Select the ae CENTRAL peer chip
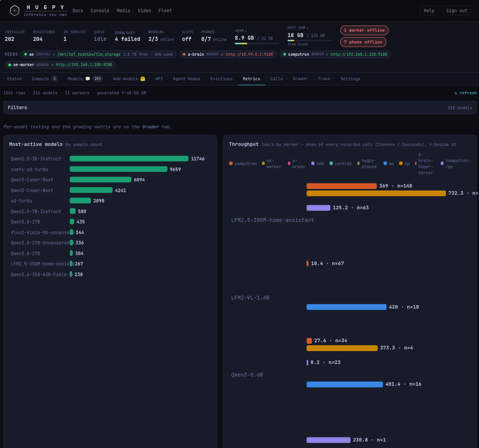The width and height of the screenshot is (479, 448). tap(99, 54)
